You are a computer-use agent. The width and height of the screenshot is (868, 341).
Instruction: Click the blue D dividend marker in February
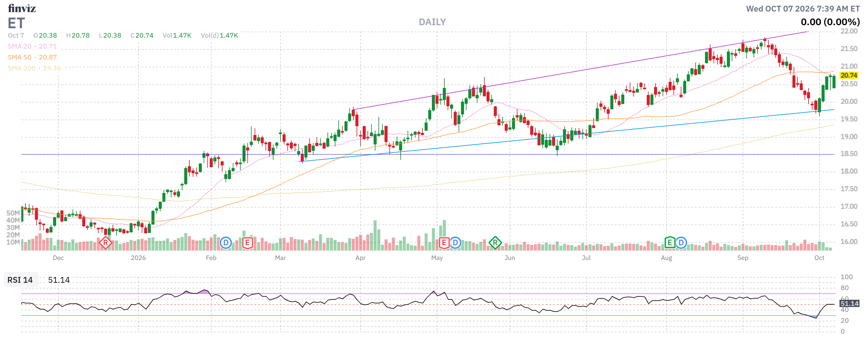226,243
